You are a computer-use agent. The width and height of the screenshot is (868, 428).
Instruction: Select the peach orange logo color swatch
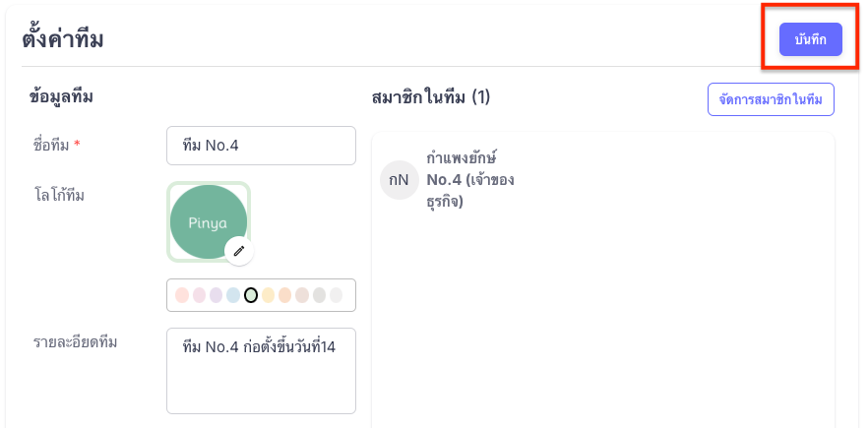(285, 295)
